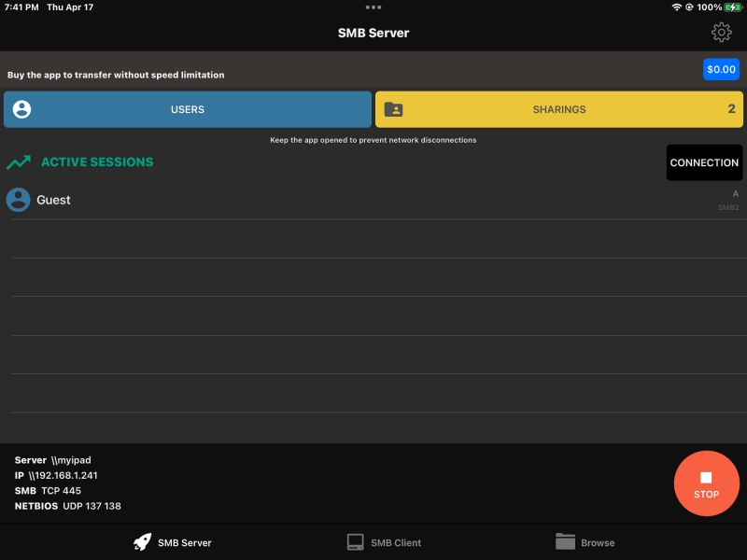747x560 pixels.
Task: Click the rocket icon in bottom bar
Action: (143, 542)
